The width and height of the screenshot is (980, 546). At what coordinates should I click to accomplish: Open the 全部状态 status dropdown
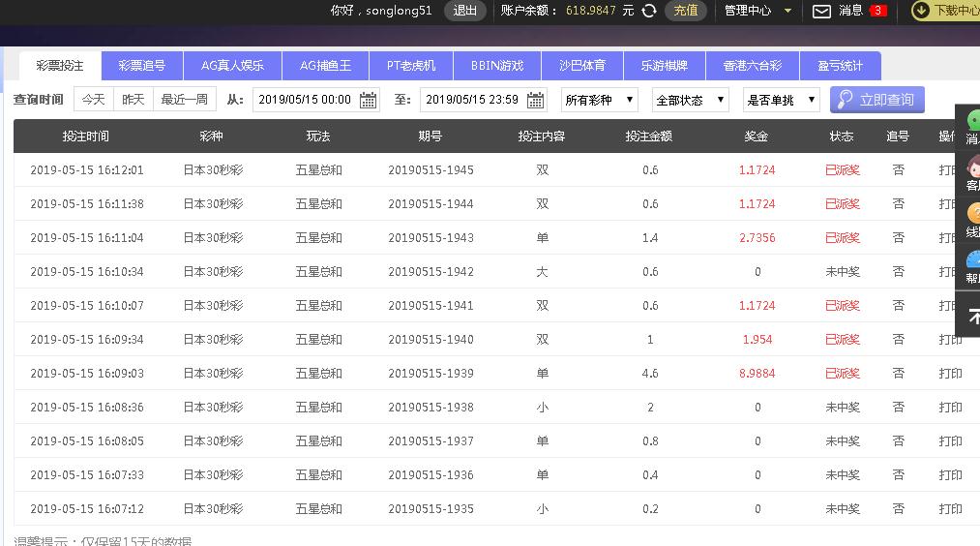coord(690,100)
